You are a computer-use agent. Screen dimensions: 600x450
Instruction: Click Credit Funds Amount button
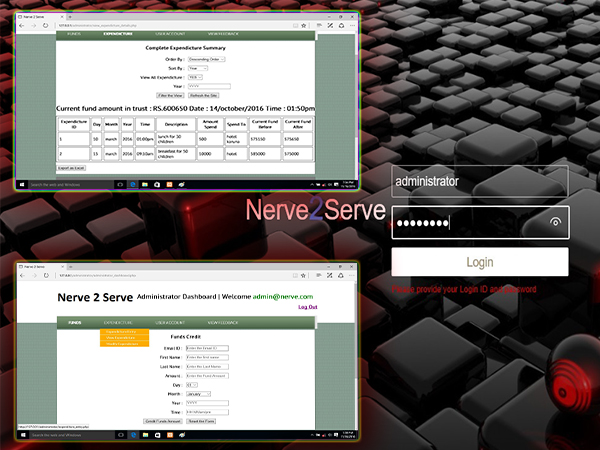click(x=163, y=421)
